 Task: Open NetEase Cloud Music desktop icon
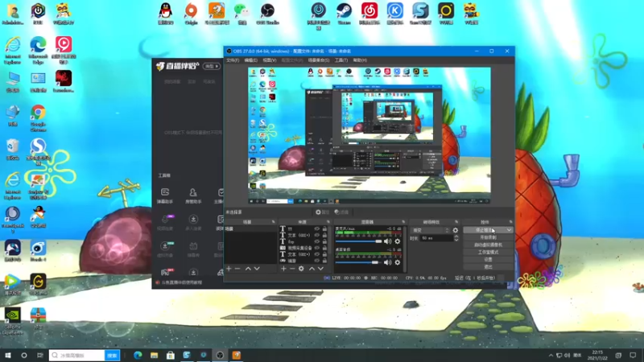click(x=369, y=14)
